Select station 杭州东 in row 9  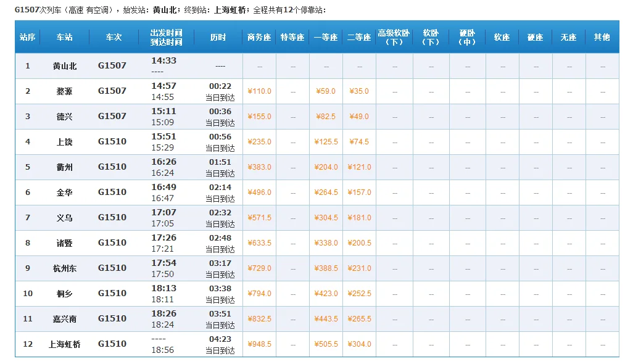(65, 268)
